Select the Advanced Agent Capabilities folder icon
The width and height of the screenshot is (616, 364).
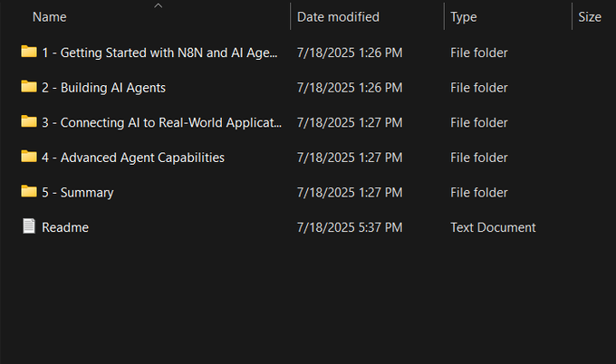(28, 157)
